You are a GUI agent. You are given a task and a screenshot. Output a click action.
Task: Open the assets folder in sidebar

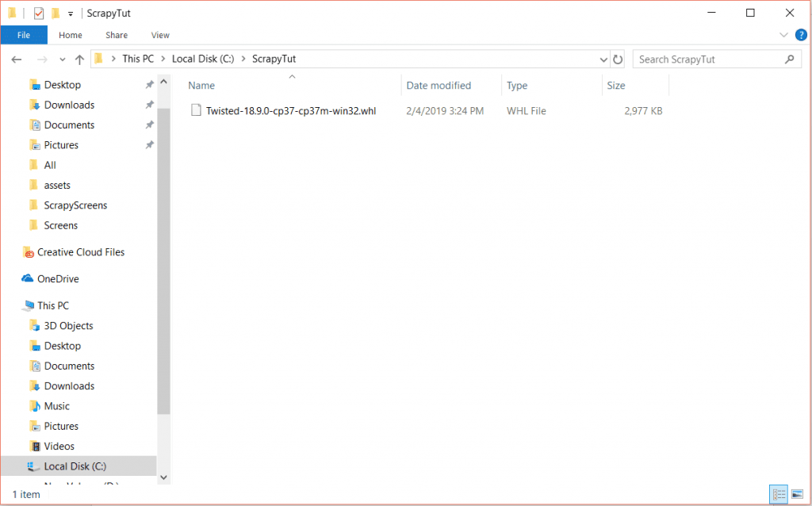pos(57,186)
